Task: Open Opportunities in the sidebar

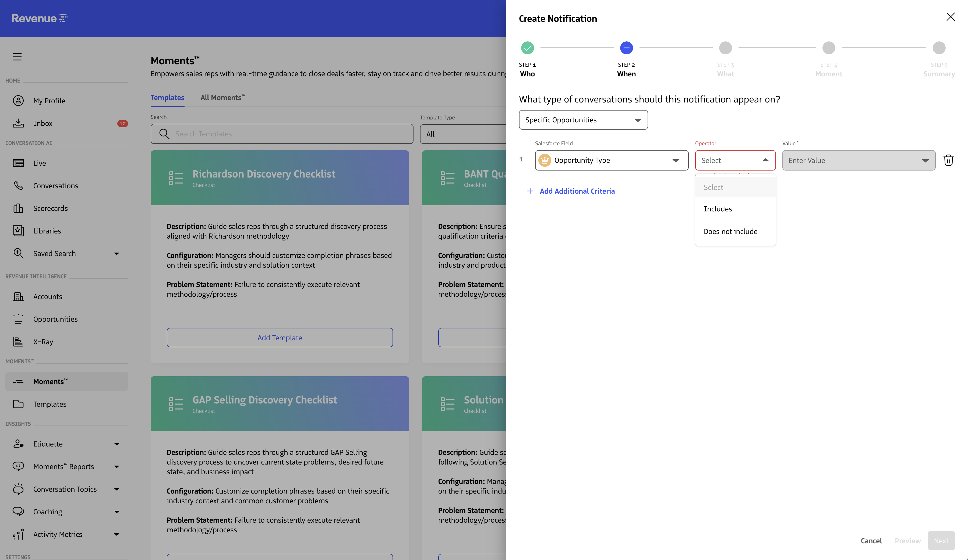Action: click(x=55, y=319)
